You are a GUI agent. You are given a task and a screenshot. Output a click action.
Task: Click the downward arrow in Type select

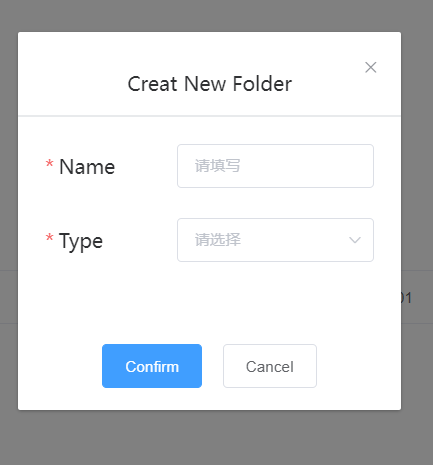click(x=355, y=240)
